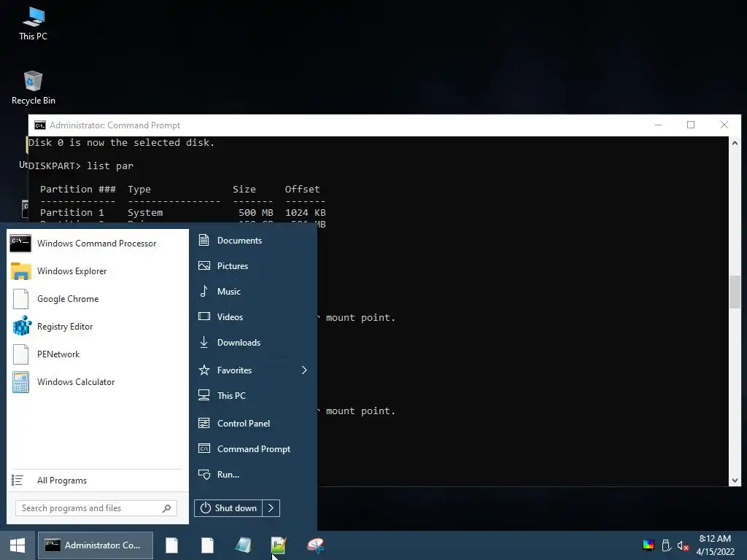The width and height of the screenshot is (747, 560).
Task: Select the Recycle Bin desktop icon
Action: (34, 87)
